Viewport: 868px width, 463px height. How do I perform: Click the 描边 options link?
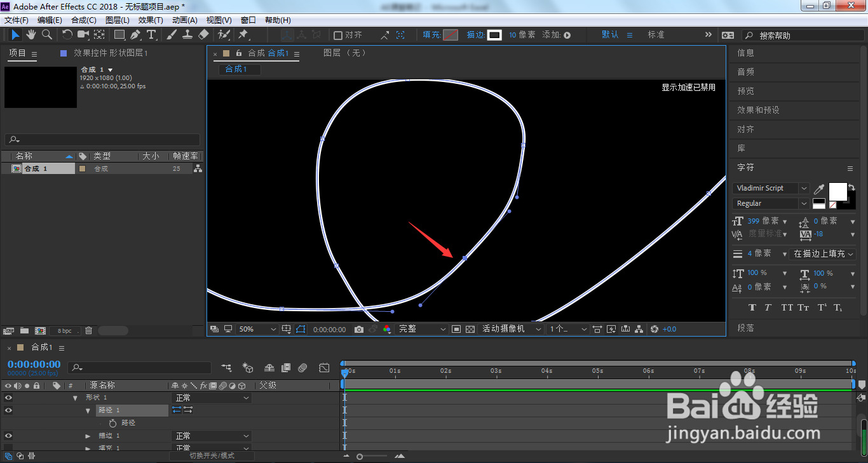click(475, 35)
